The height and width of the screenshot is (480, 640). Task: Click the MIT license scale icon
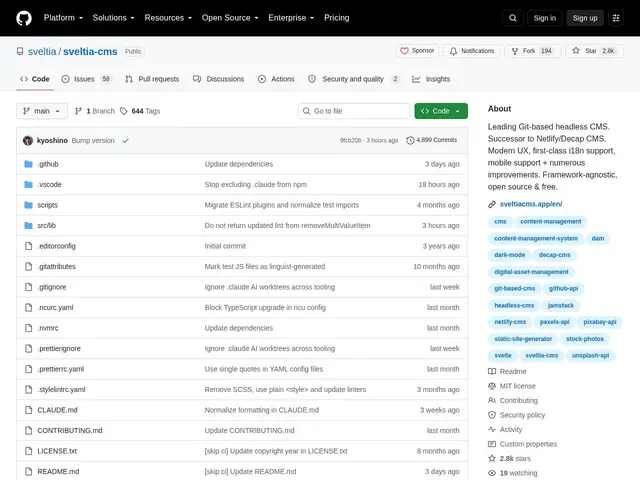pos(492,386)
